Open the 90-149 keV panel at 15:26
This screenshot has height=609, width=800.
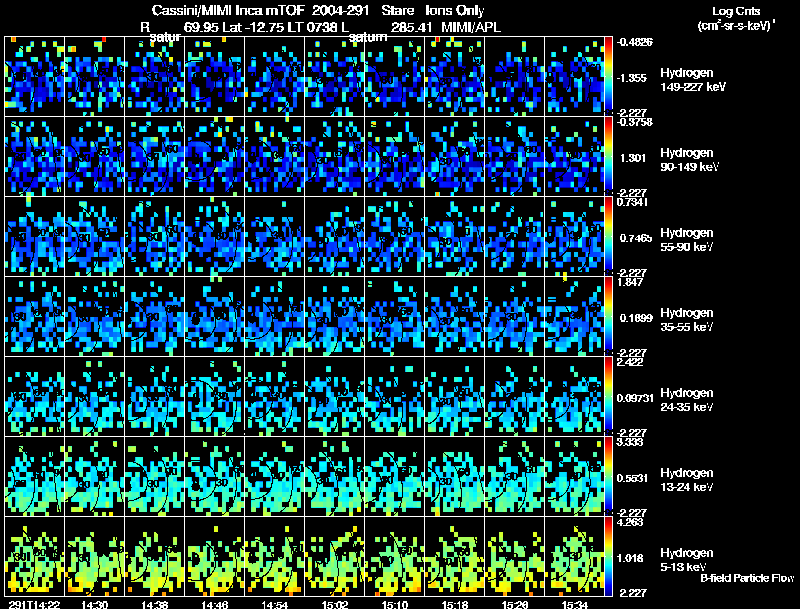click(x=514, y=156)
